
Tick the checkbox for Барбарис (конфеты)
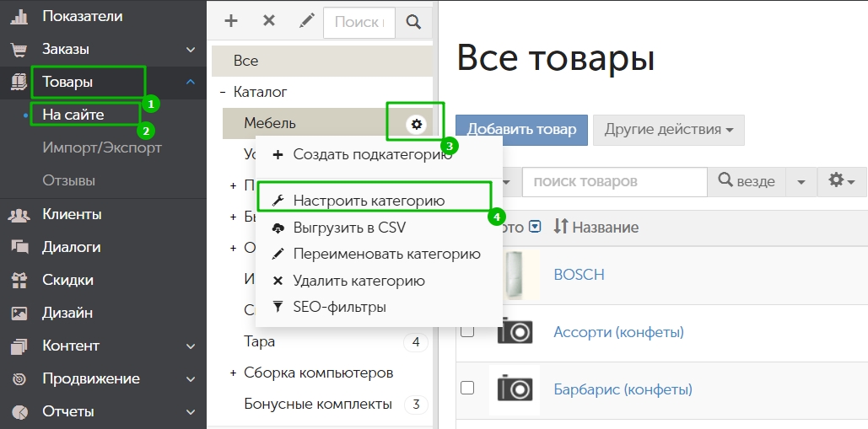tap(467, 388)
